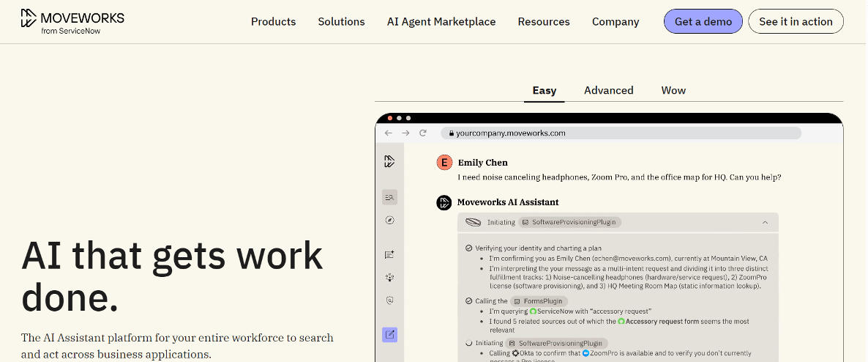Open the Company menu

(616, 22)
